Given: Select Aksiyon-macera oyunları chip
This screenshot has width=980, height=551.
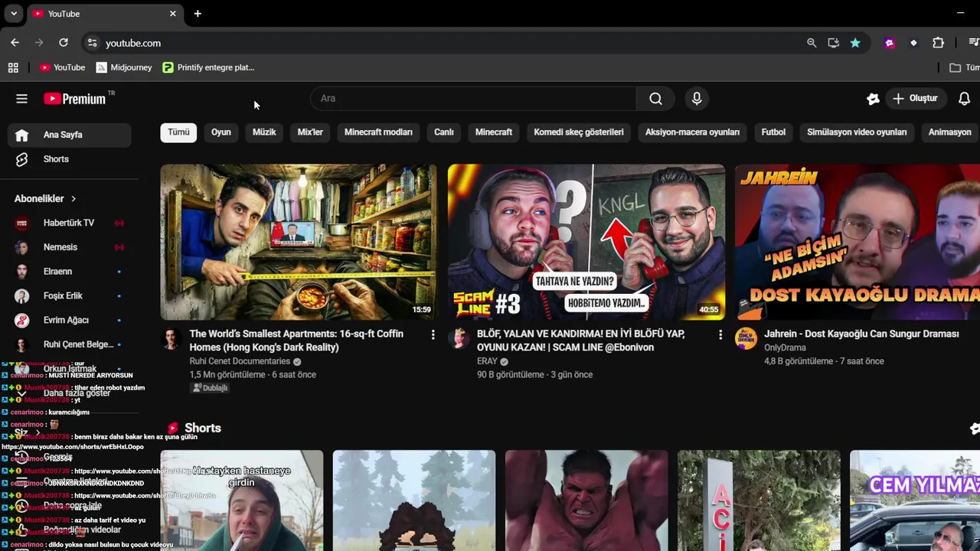Looking at the screenshot, I should click(692, 132).
